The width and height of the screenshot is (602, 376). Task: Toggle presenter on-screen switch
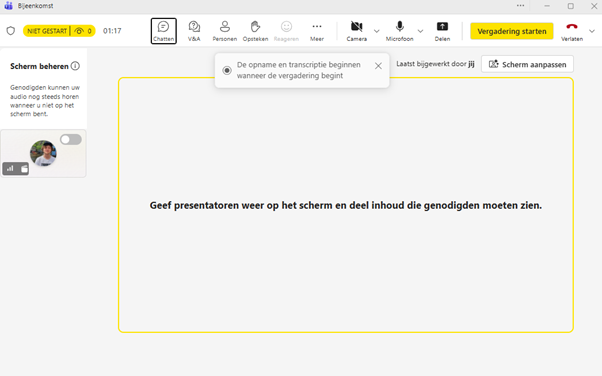[71, 139]
